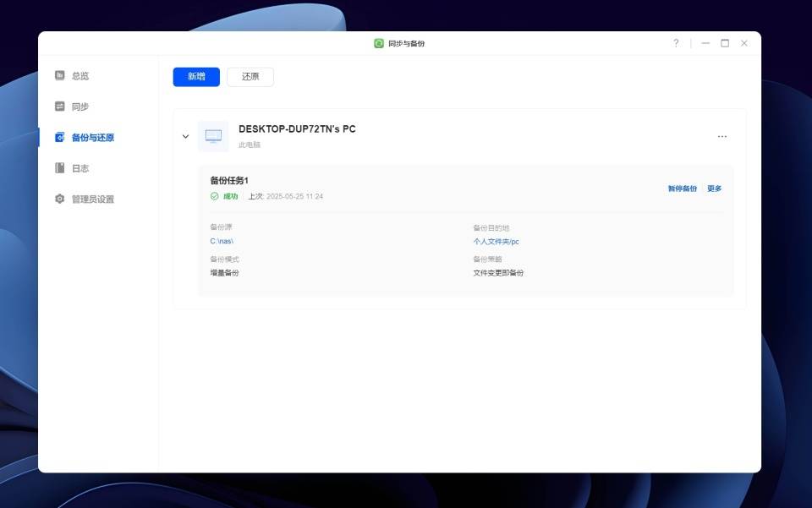Collapse the DESKTOP-DUP72TN's PC section

click(x=185, y=136)
